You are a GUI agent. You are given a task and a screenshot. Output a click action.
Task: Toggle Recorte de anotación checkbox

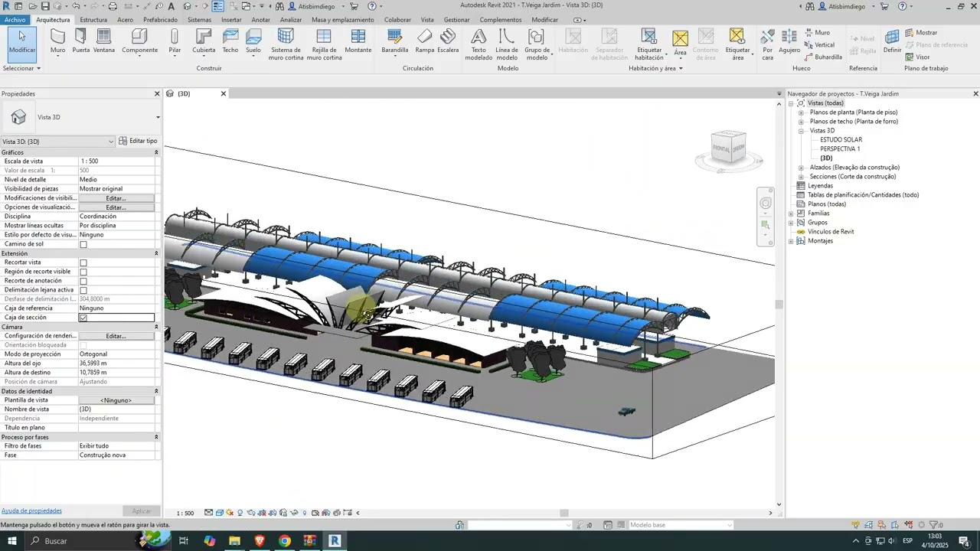tap(83, 281)
